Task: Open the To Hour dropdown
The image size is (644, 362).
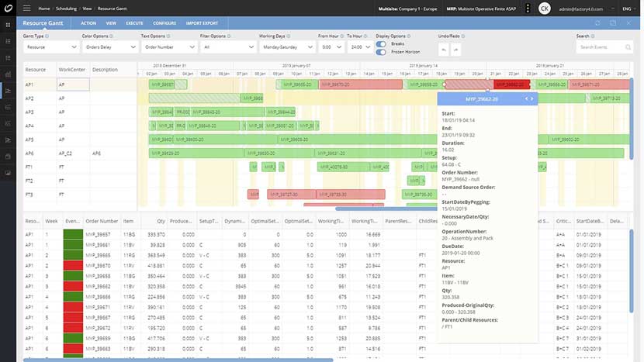Action: (x=360, y=47)
